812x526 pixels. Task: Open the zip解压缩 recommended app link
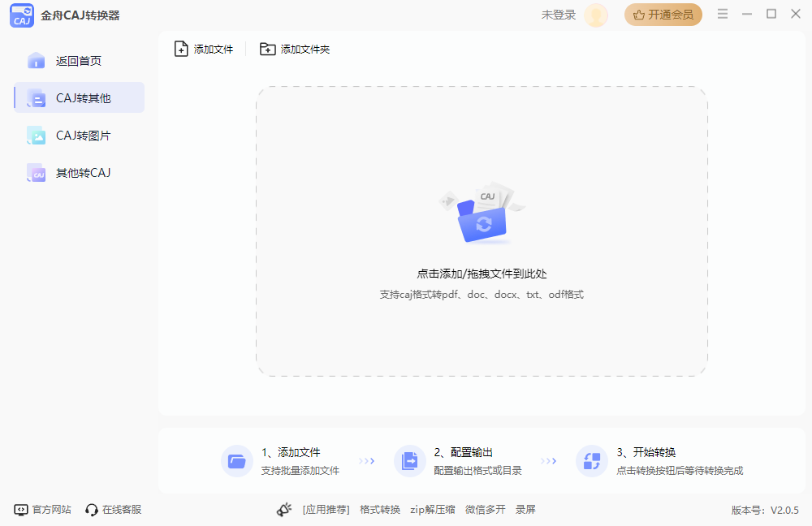(433, 510)
